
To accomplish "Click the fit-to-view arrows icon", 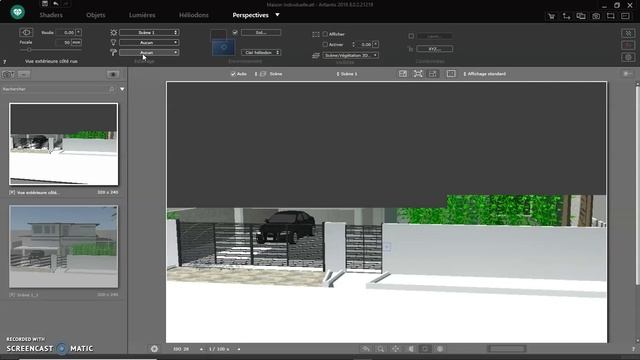I will [x=418, y=73].
